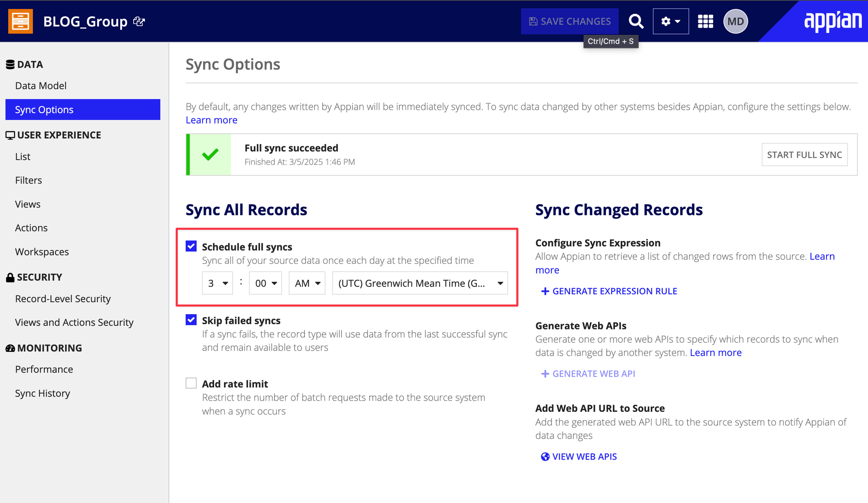Click the globe icon for View Web APIs
The image size is (868, 503).
[x=545, y=457]
